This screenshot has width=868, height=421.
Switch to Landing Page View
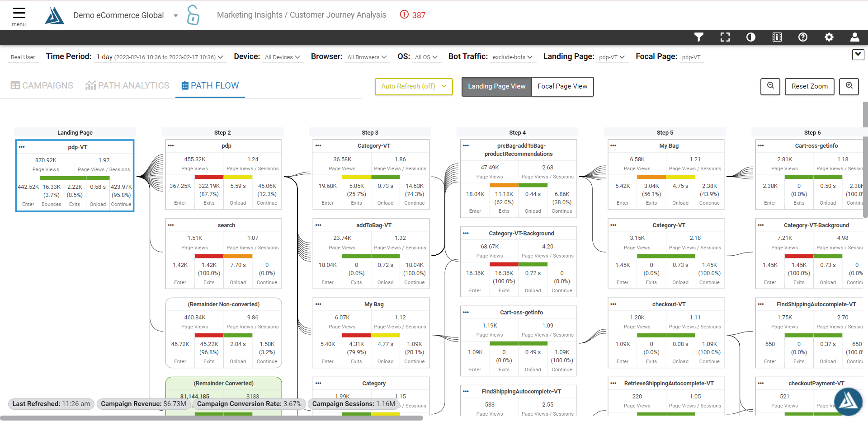tap(496, 86)
